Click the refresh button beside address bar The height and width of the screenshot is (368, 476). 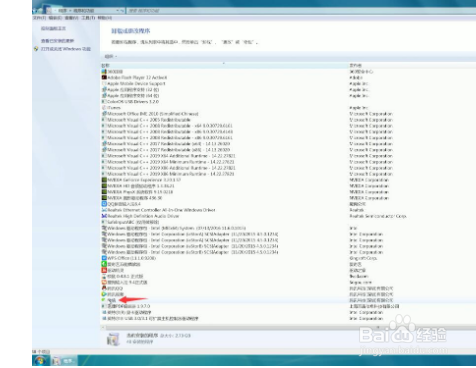pyautogui.click(x=123, y=11)
